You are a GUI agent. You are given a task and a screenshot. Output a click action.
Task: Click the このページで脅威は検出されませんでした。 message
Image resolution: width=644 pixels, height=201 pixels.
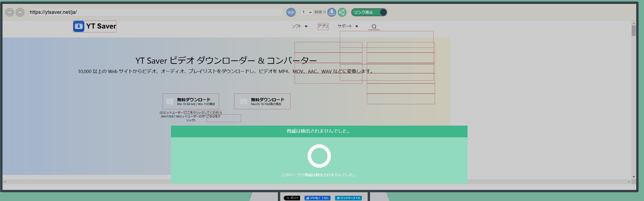(319, 175)
